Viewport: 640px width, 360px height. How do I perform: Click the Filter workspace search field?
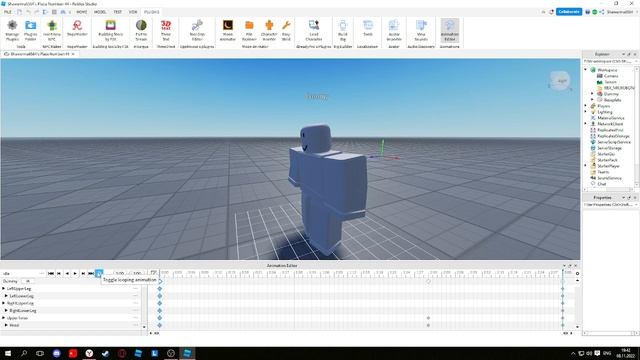coord(610,61)
